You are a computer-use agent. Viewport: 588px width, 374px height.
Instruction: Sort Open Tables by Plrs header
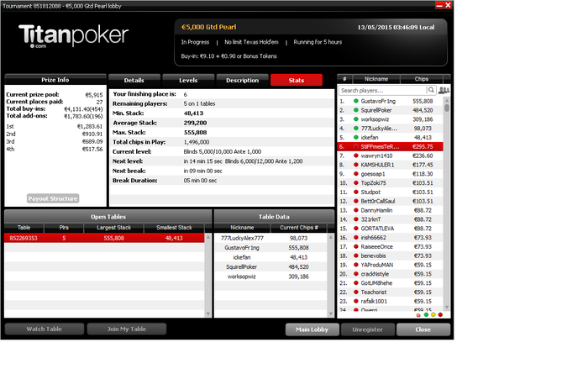64,227
